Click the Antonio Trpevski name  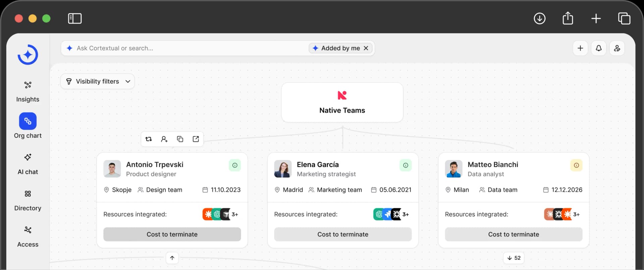[x=155, y=165]
